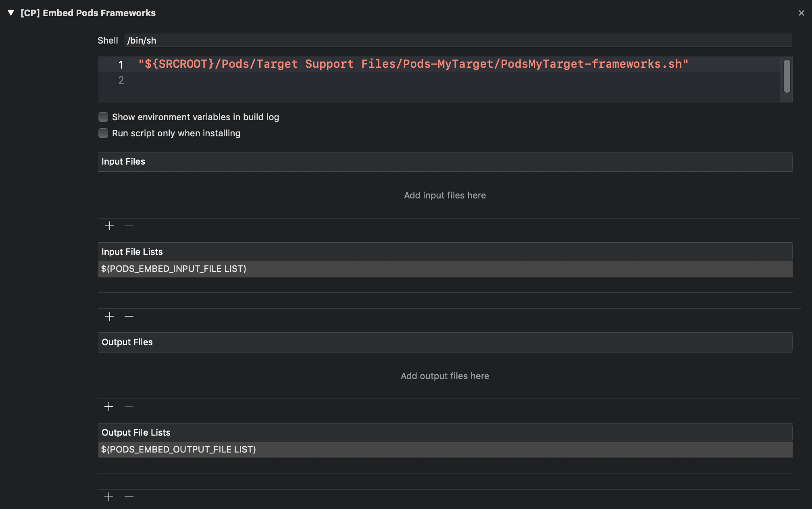Enable Run script only when installing
This screenshot has width=812, height=509.
(103, 133)
